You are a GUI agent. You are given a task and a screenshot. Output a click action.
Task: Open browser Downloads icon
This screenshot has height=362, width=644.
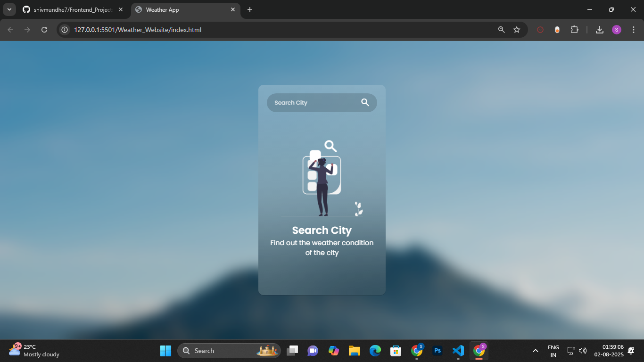600,30
